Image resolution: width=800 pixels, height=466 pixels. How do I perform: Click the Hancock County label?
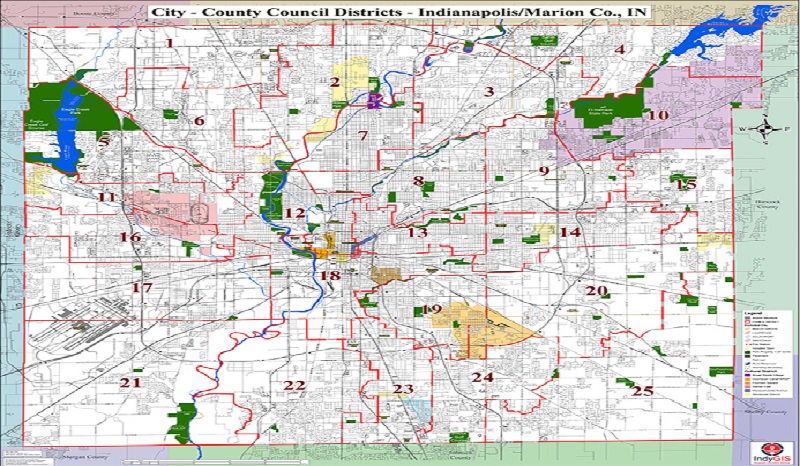769,206
